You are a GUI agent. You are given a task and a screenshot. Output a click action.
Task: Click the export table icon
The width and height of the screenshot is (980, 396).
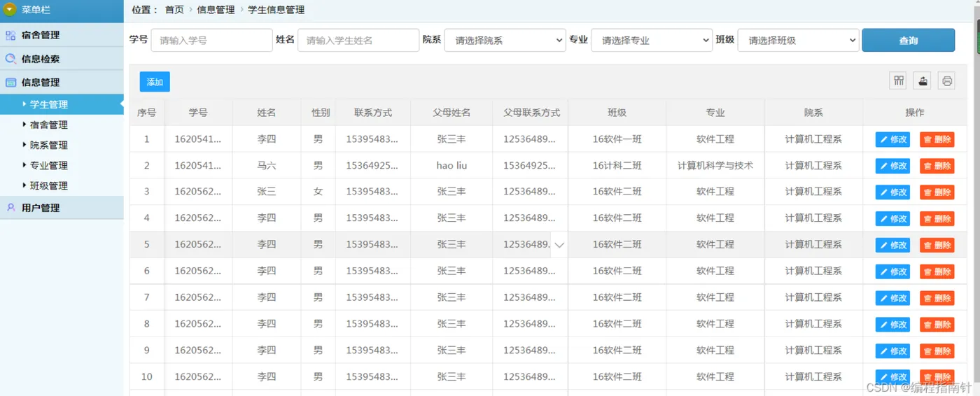[923, 80]
